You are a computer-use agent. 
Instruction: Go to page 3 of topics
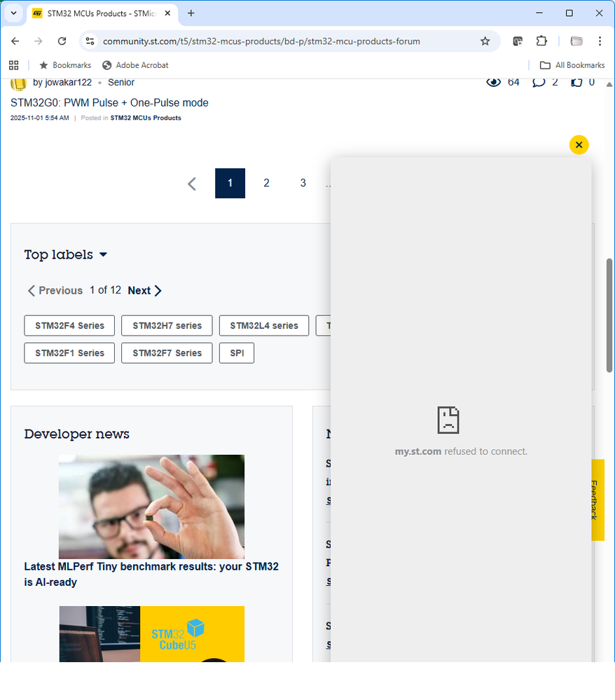303,183
